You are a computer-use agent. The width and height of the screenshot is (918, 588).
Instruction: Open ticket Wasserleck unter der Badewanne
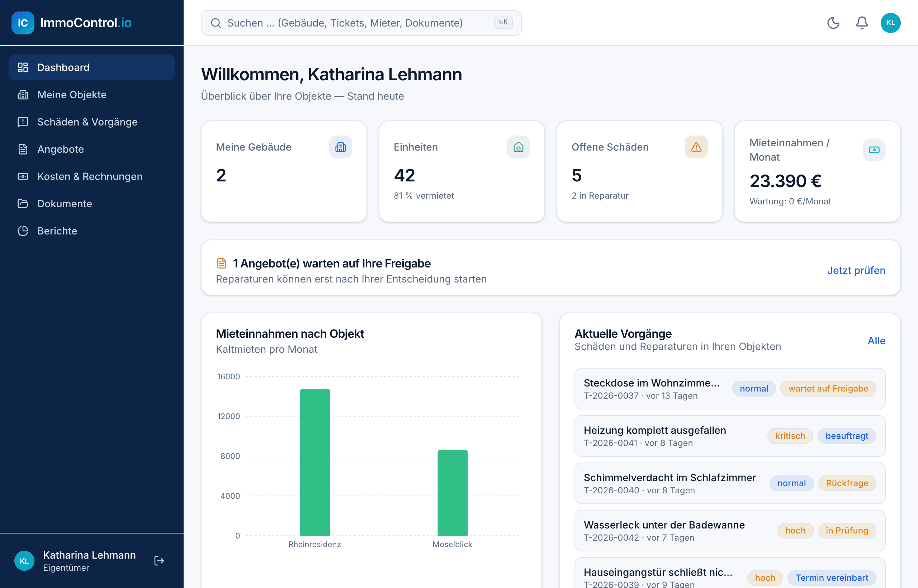[x=729, y=531]
